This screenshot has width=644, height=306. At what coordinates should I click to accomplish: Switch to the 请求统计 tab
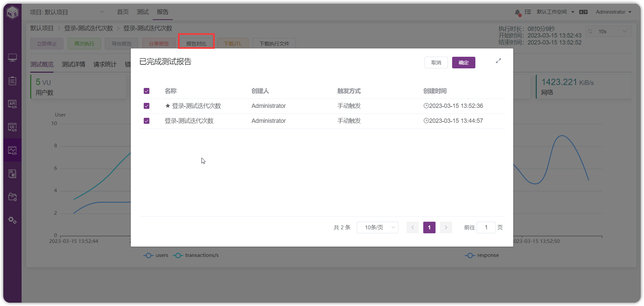105,64
